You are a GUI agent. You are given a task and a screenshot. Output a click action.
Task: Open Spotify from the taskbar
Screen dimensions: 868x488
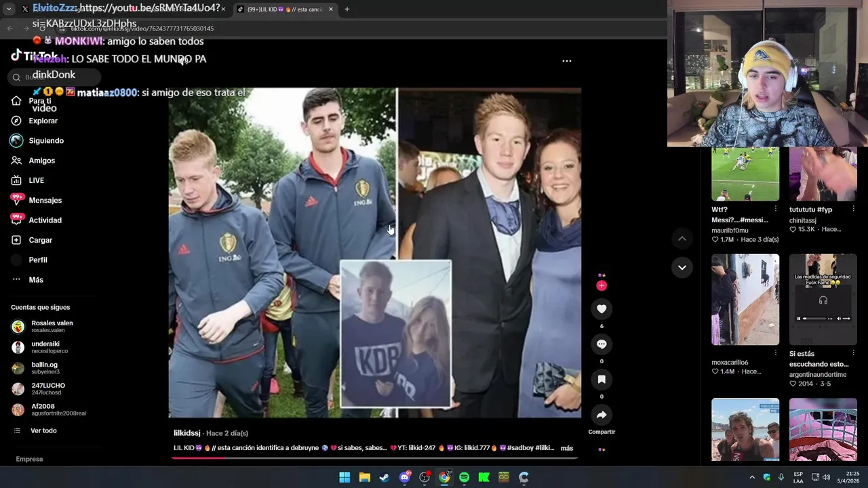click(x=464, y=477)
